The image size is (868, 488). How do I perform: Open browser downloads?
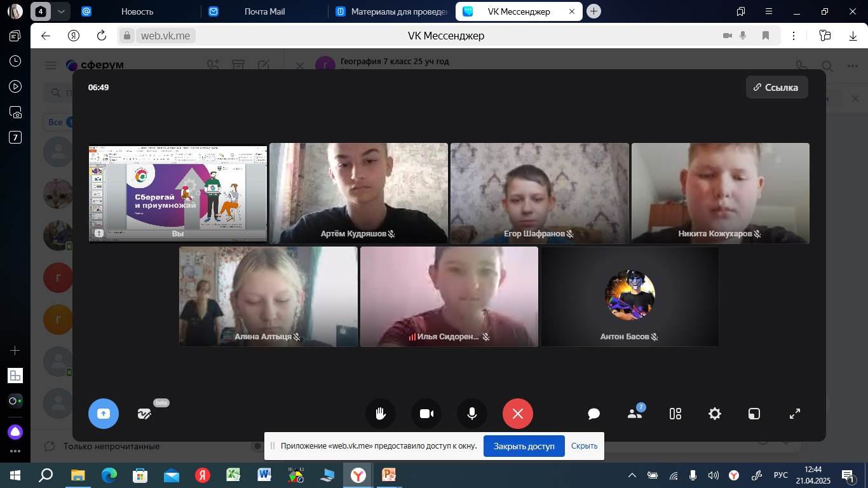click(x=853, y=36)
